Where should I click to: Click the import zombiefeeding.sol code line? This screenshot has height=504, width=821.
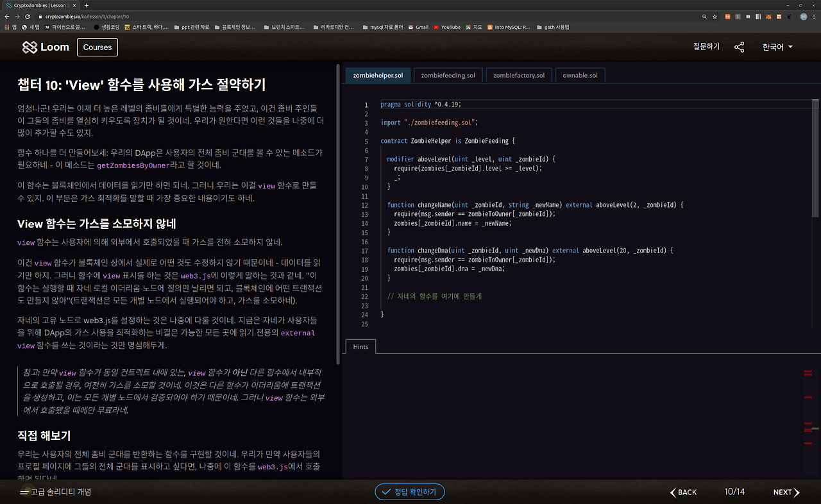(x=429, y=122)
